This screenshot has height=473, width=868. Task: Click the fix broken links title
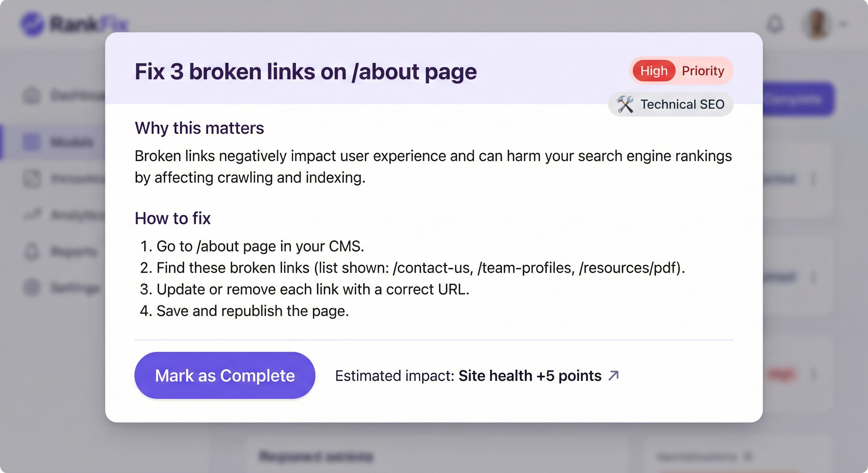(x=306, y=72)
